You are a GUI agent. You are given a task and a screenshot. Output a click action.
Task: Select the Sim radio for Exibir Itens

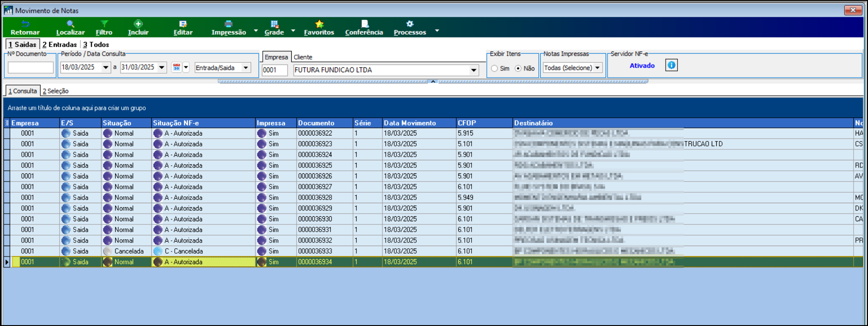[495, 68]
